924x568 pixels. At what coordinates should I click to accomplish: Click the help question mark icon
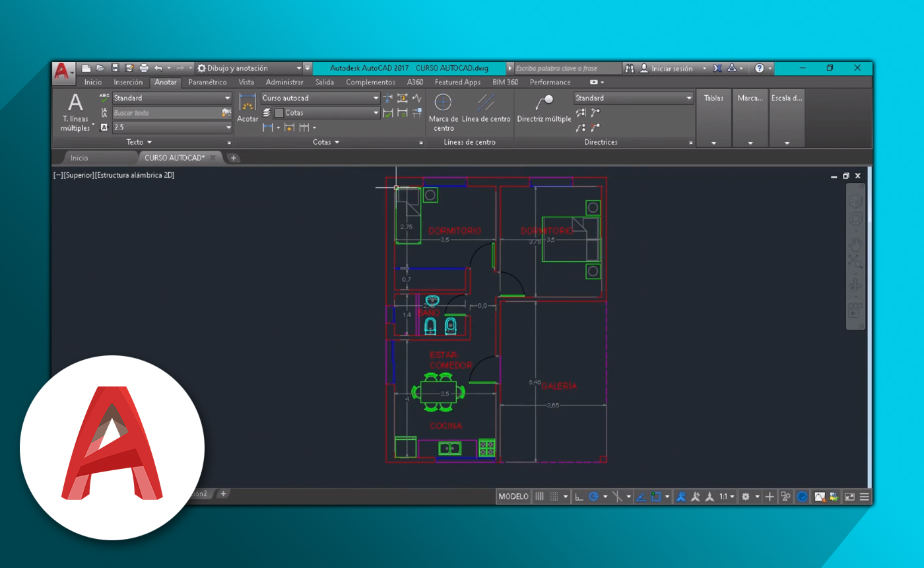[759, 68]
